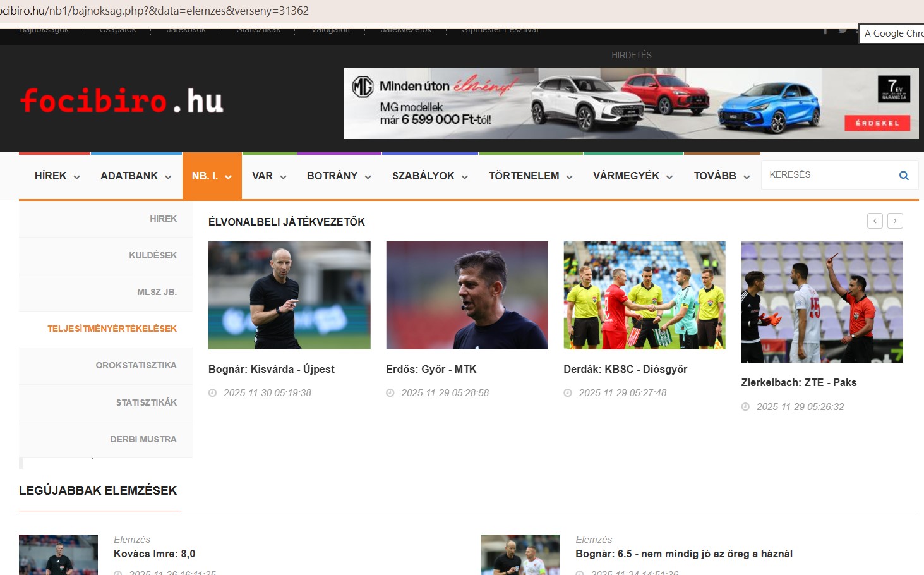
Task: Expand the SZABÁLYOK menu
Action: pos(430,176)
